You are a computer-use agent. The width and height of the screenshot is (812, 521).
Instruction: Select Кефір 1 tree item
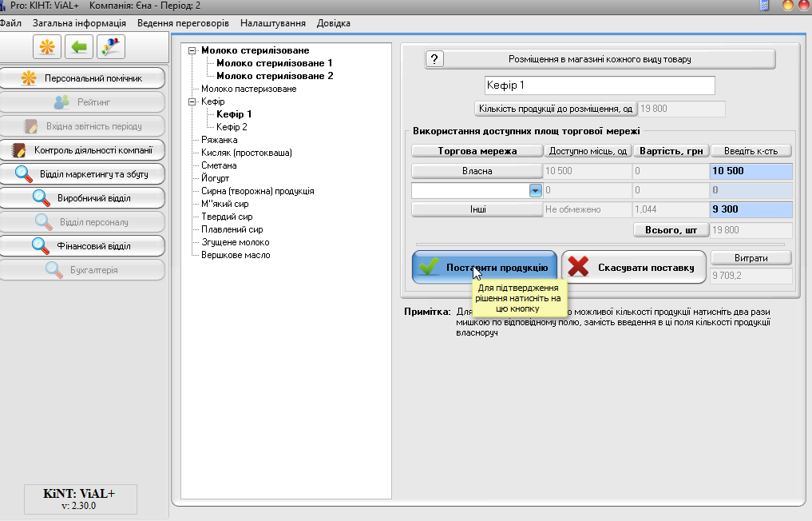pyautogui.click(x=234, y=114)
